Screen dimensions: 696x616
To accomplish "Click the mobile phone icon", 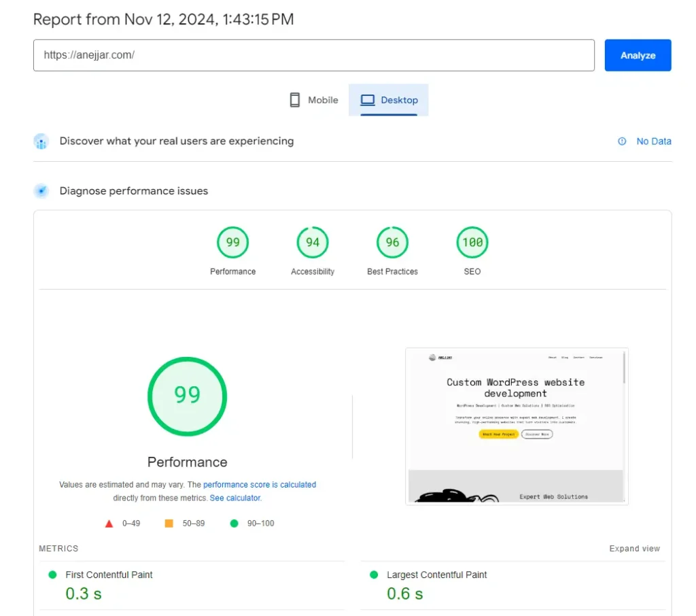I will pyautogui.click(x=295, y=100).
